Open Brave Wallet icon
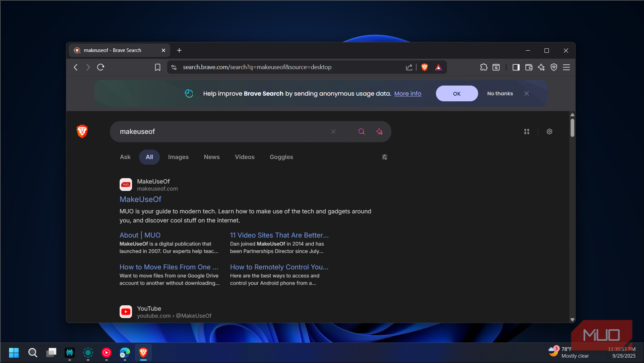This screenshot has height=363, width=644. coord(529,67)
